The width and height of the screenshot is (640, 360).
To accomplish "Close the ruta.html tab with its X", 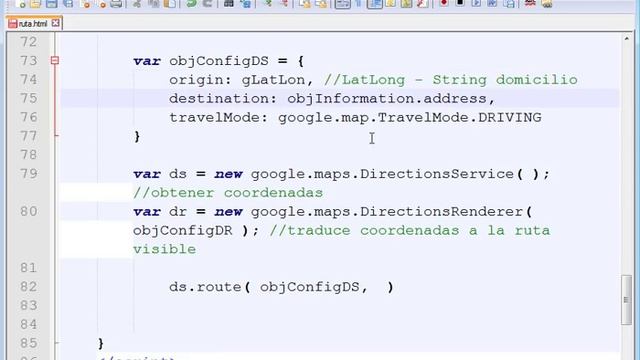I will (x=56, y=23).
